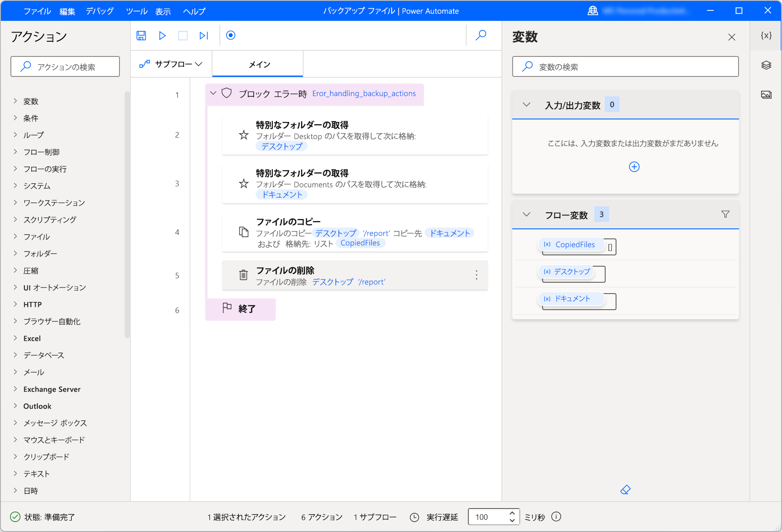The height and width of the screenshot is (532, 782).
Task: Expand the 条件 action group
Action: pos(16,118)
